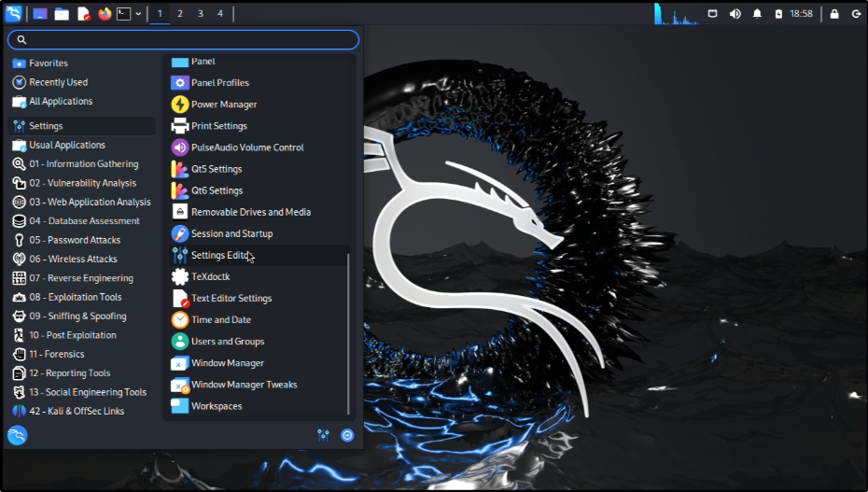Open the Kali dragon applications menu button
Viewport: 868px width, 492px height.
point(13,13)
